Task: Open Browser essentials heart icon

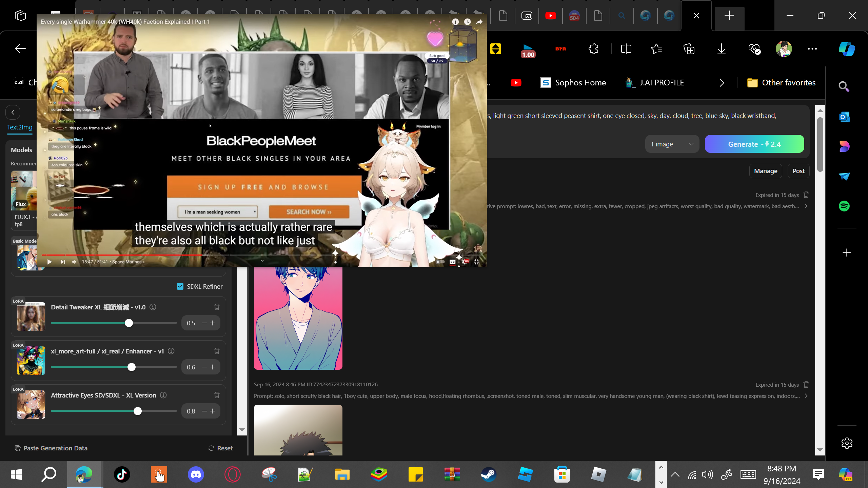Action: click(754, 49)
